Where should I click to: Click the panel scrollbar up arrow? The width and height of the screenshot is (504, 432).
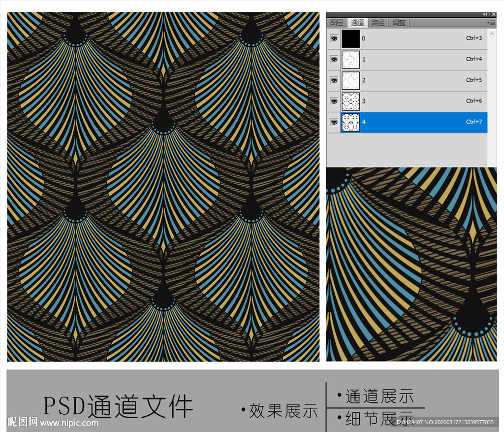point(492,33)
